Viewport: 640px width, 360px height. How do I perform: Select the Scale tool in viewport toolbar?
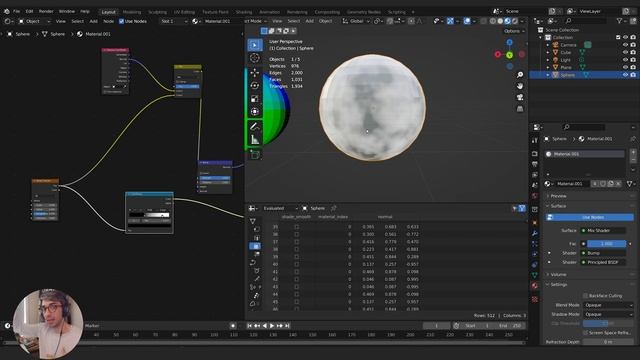point(255,99)
